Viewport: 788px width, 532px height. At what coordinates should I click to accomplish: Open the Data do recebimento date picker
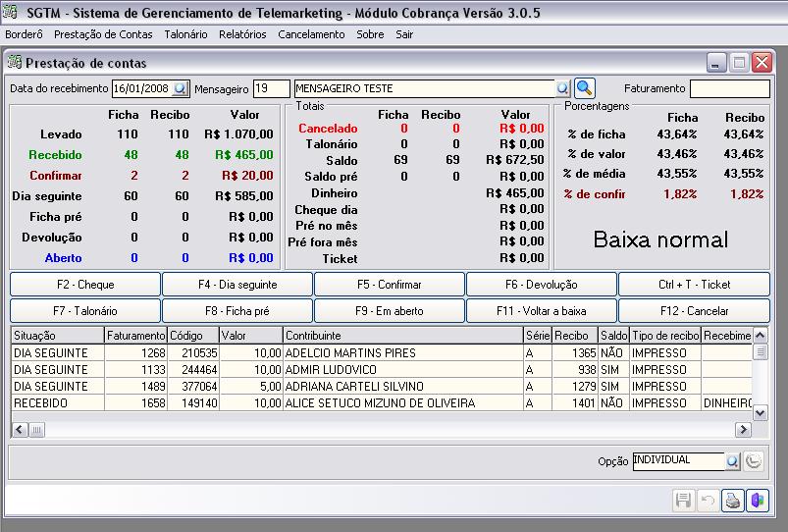pos(181,88)
